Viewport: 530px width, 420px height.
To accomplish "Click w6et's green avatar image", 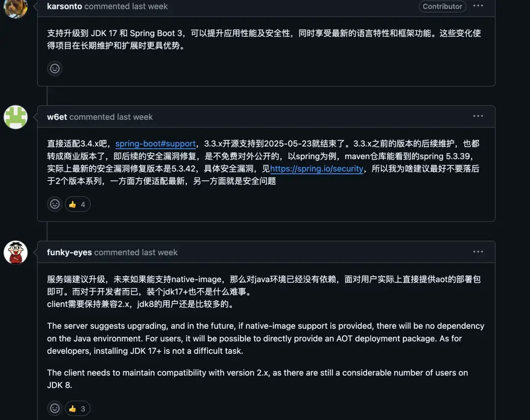I will coord(15,117).
